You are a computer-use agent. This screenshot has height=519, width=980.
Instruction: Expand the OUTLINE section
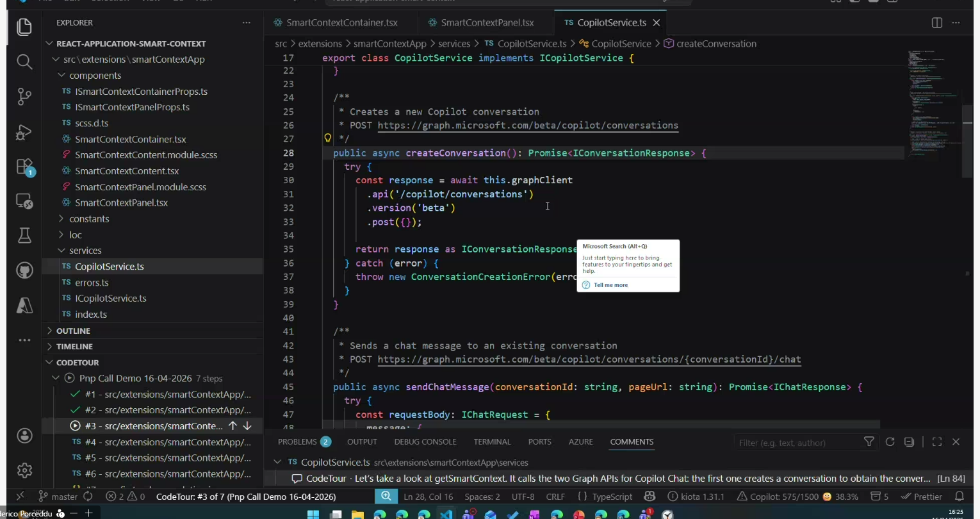(73, 331)
